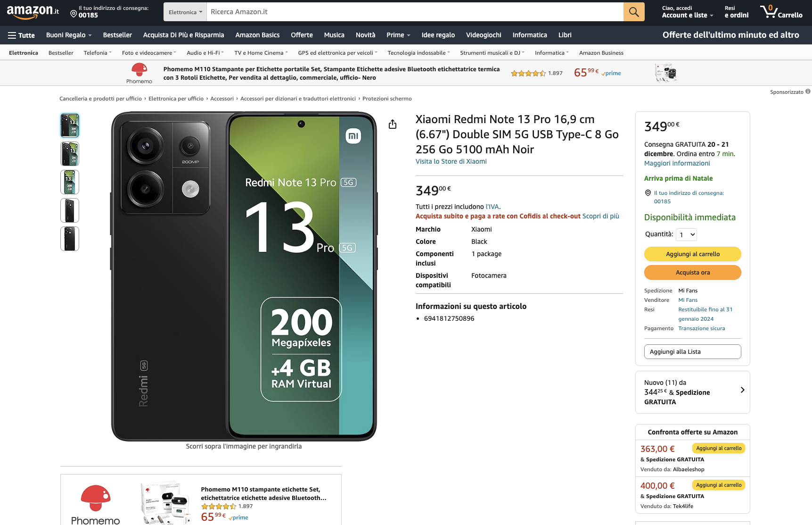Image resolution: width=812 pixels, height=525 pixels.
Task: Open the Quantità dropdown selector
Action: coord(686,234)
